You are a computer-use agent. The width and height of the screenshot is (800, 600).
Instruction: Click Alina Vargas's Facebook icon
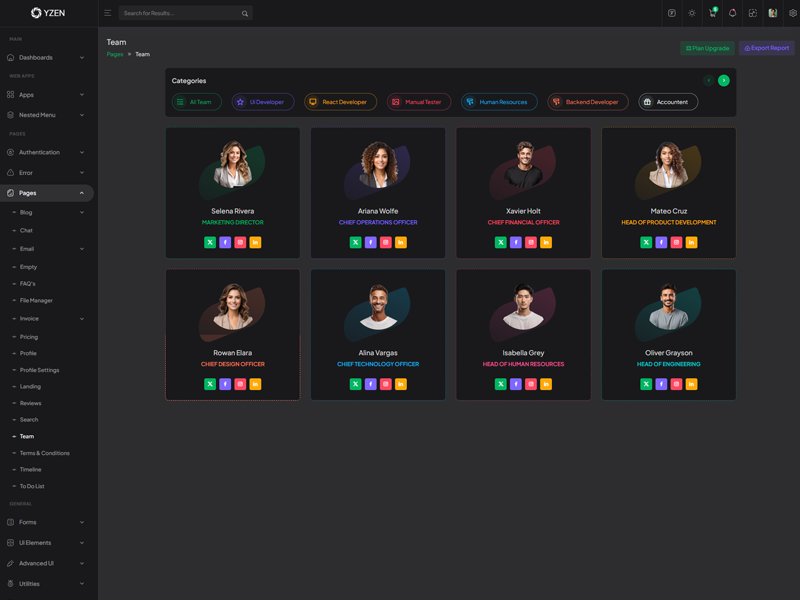(x=370, y=384)
